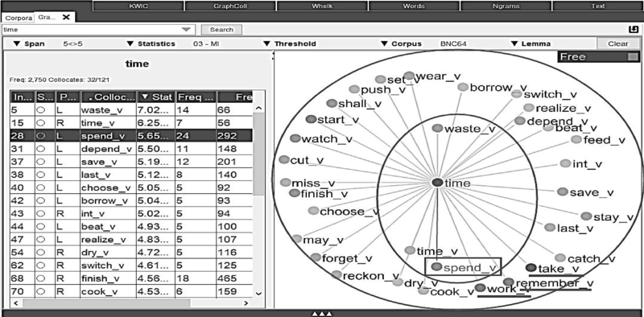Click the stay_v graph node
The width and height of the screenshot is (644, 317).
point(587,216)
